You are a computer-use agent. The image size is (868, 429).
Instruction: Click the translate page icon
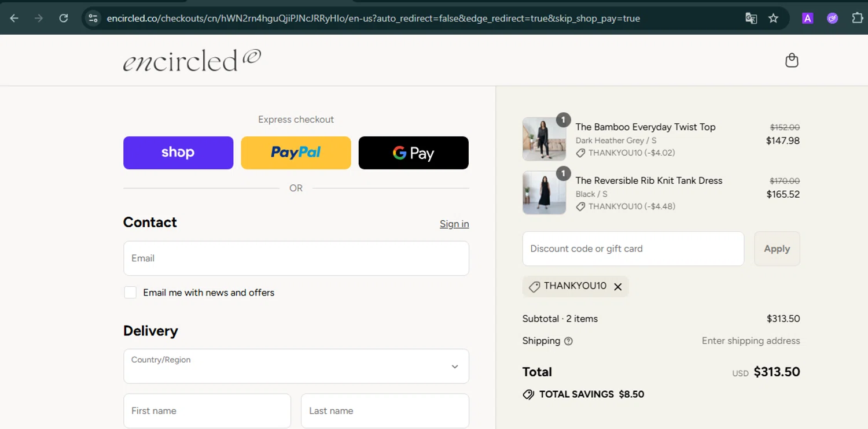click(x=751, y=19)
